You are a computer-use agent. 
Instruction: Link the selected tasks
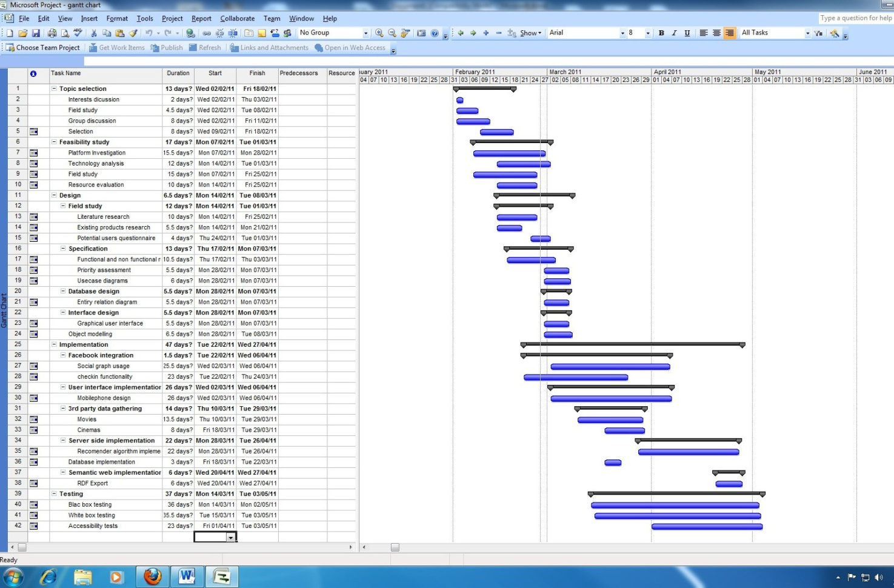pos(207,33)
